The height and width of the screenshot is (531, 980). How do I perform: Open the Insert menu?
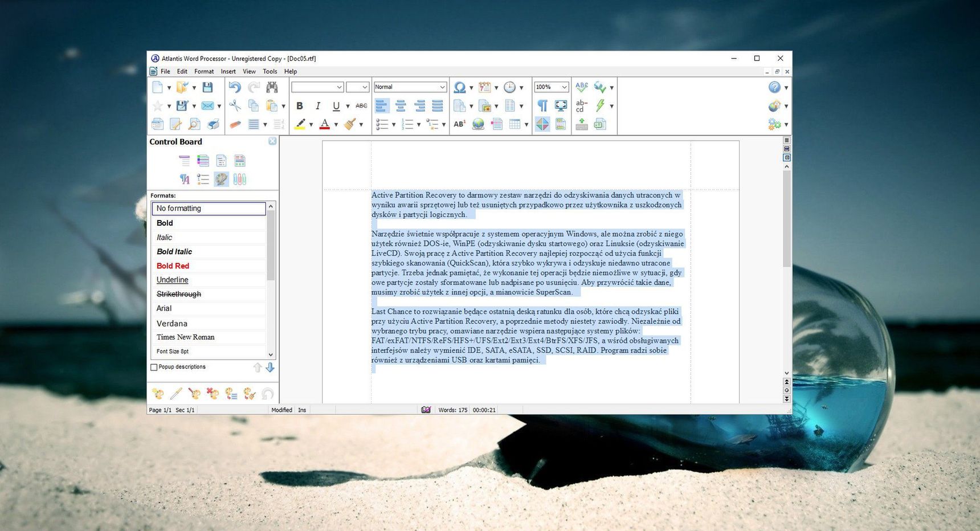click(228, 71)
